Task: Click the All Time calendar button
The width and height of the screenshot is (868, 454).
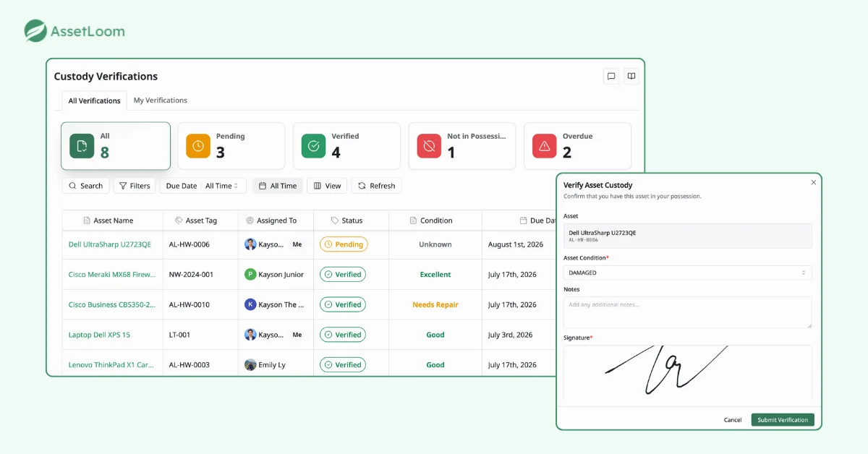Action: tap(278, 186)
